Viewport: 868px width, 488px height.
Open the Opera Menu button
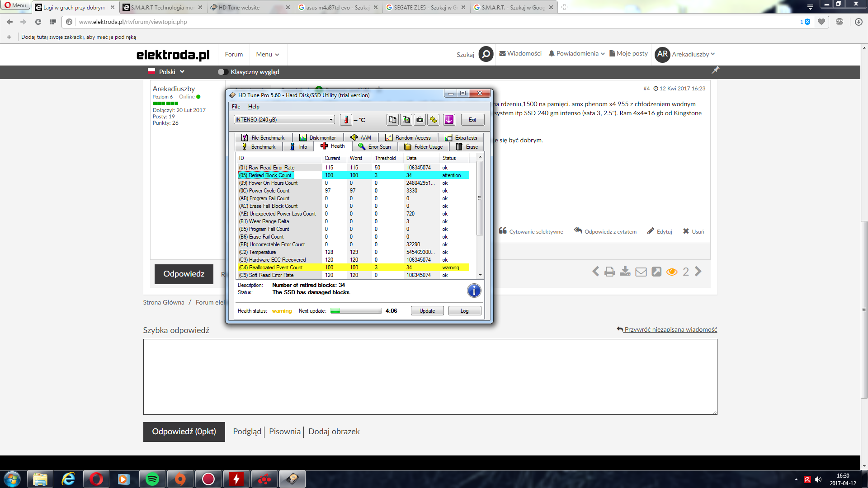(x=15, y=5)
